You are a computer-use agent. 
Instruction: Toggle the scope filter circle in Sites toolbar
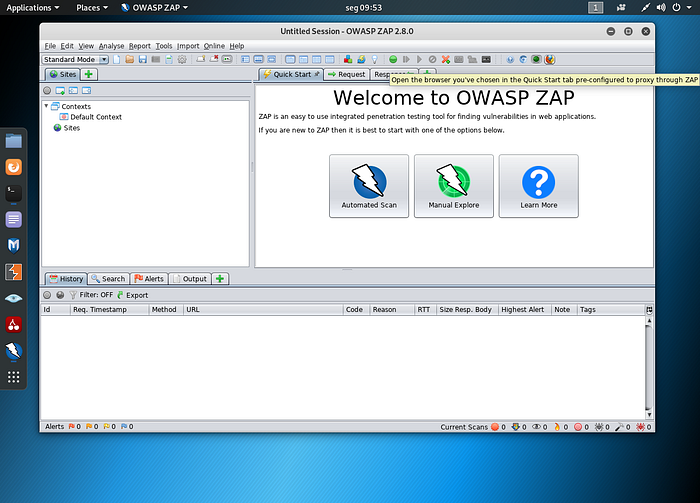(x=47, y=91)
